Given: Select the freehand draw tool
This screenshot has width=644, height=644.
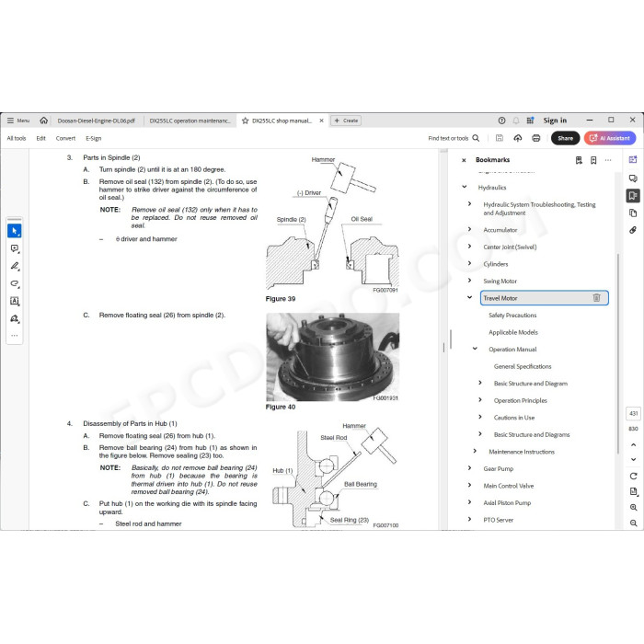Looking at the screenshot, I should click(x=15, y=283).
